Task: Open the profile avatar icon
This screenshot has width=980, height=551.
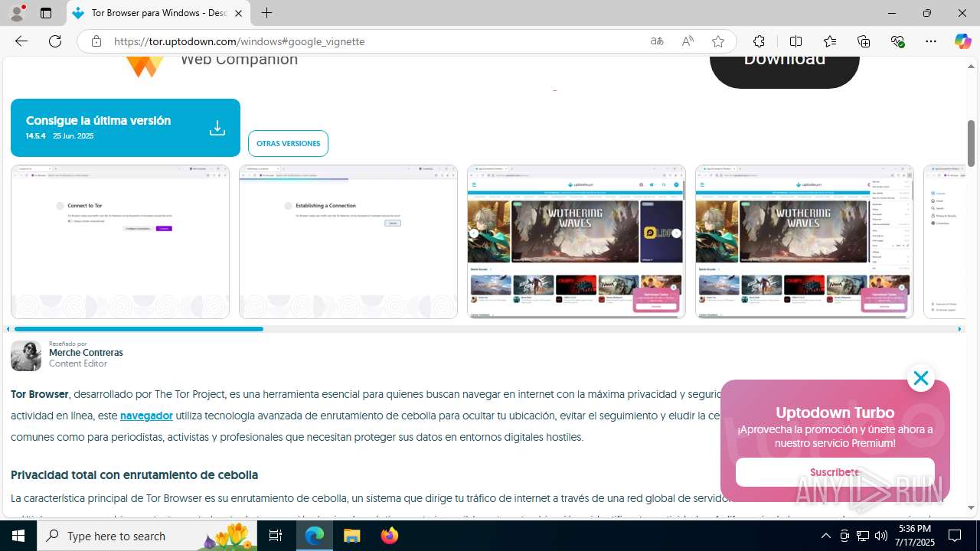Action: [x=17, y=13]
